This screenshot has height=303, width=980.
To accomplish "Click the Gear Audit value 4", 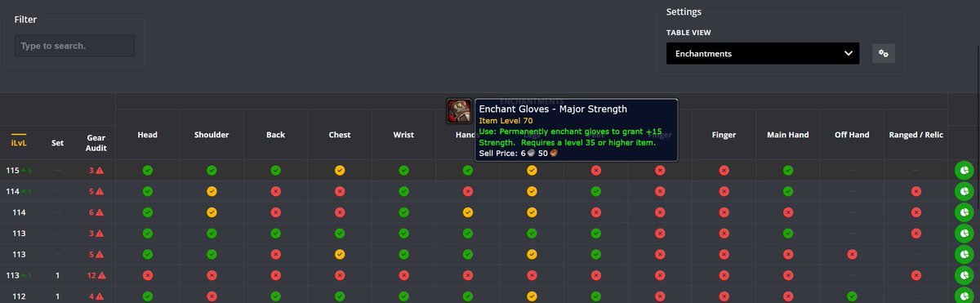I will click(x=91, y=296).
